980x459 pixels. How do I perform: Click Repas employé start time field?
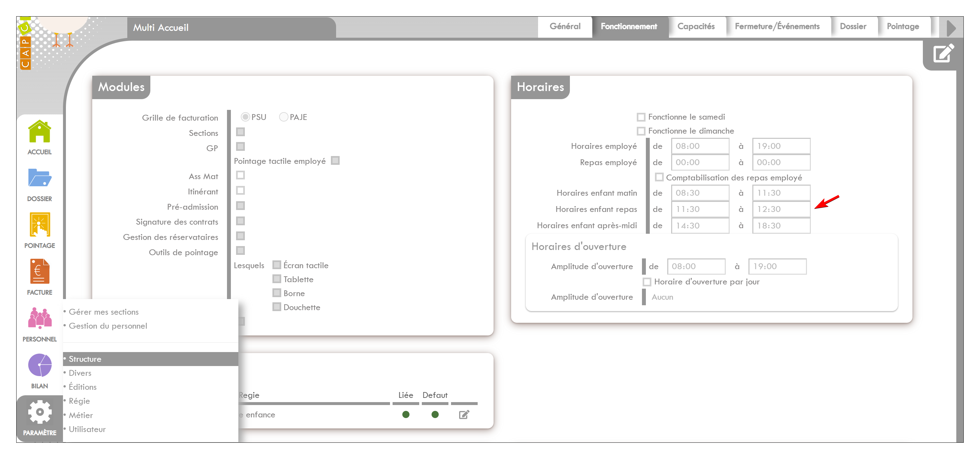click(x=700, y=163)
